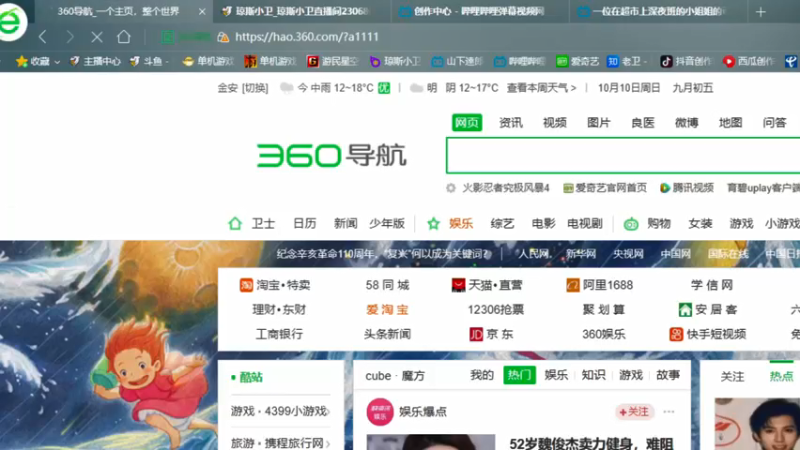Open 抖音创作 bookmark
Image resolution: width=800 pixels, height=450 pixels.
(686, 61)
